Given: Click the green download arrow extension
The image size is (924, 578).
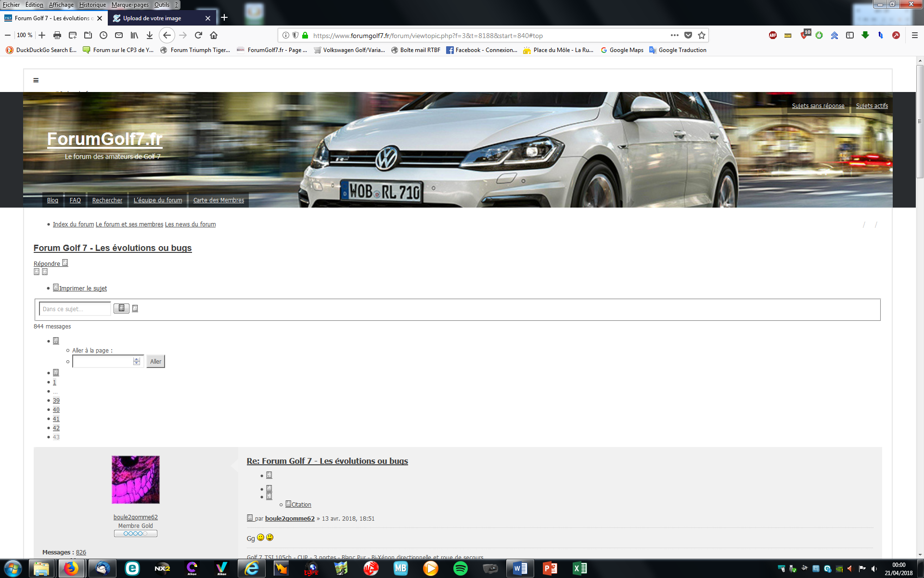Looking at the screenshot, I should pyautogui.click(x=865, y=35).
